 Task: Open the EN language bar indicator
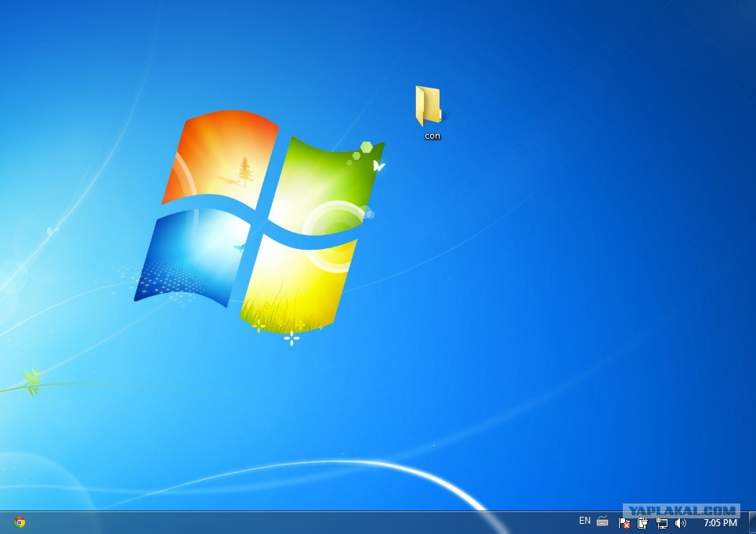[x=584, y=521]
